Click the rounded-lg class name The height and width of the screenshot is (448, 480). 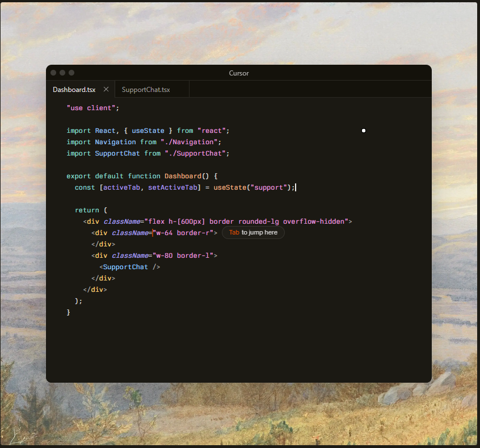pyautogui.click(x=259, y=221)
